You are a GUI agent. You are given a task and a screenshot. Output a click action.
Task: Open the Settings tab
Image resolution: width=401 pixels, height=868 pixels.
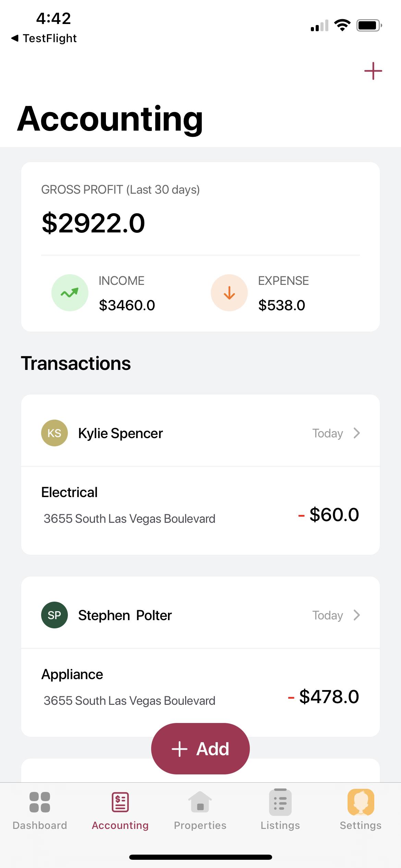(361, 810)
